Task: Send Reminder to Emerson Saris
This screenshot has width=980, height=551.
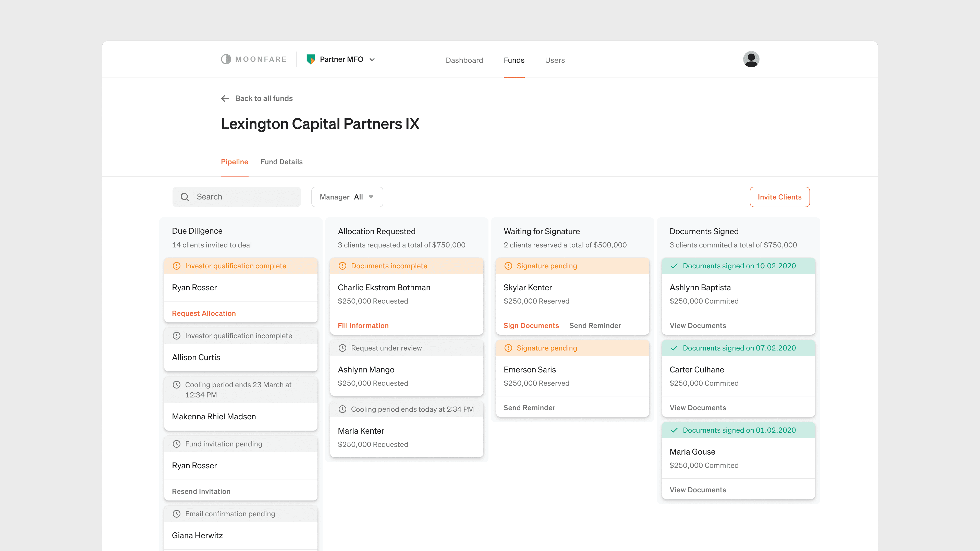Action: coord(529,408)
